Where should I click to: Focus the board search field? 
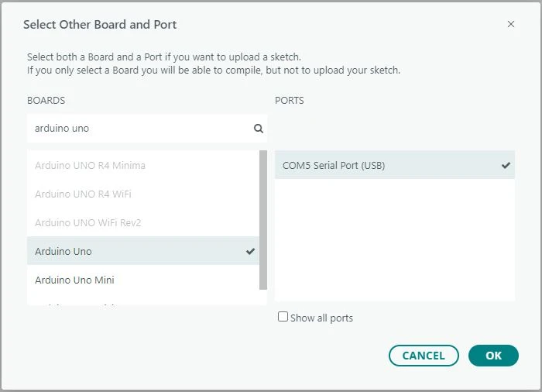coord(139,129)
